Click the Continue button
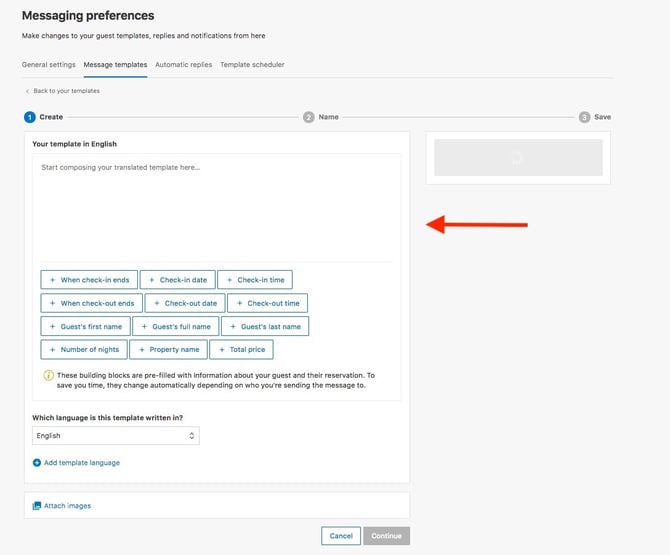 [x=387, y=536]
